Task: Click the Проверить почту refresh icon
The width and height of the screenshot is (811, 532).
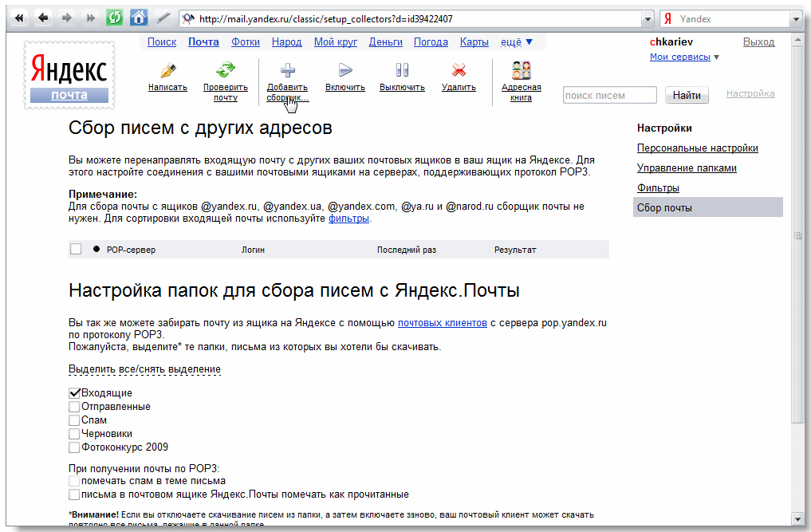Action: tap(226, 70)
